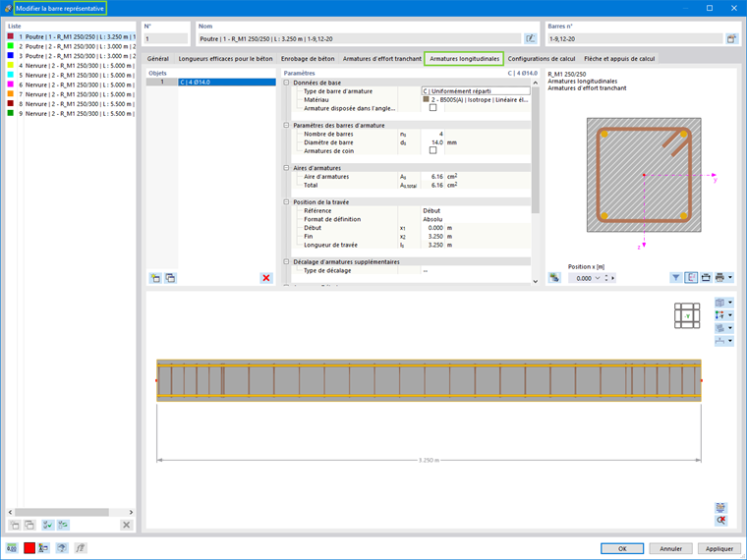Open the -Y axis view dropdown arrow
Screen dimensions: 747x560
pos(730,315)
